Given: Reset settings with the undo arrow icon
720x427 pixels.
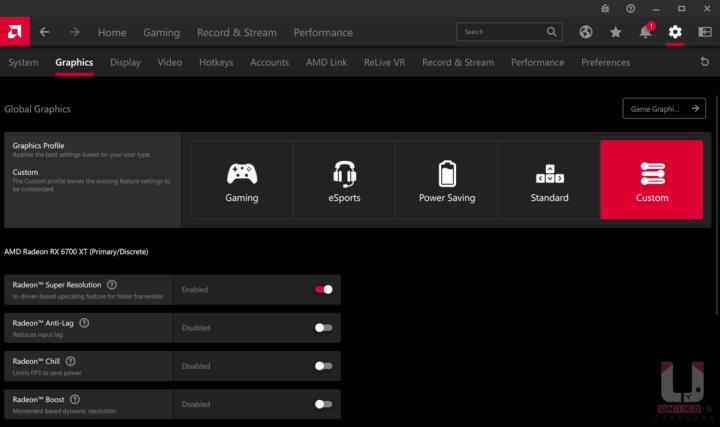Looking at the screenshot, I should [704, 62].
